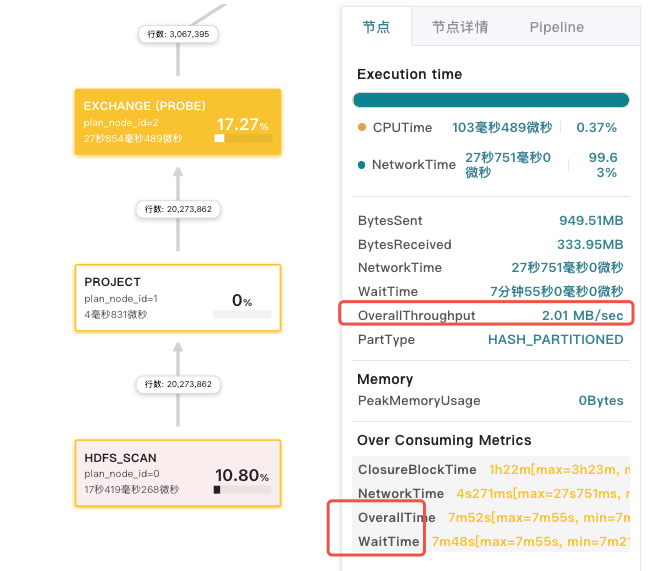Click the orange CPUTime legend dot
Image resolution: width=652 pixels, height=571 pixels.
pos(362,128)
